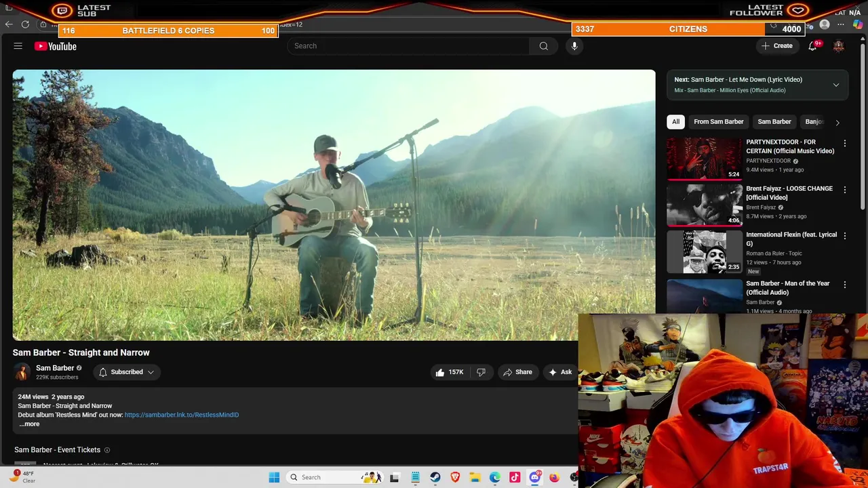Reload the page in the browser

tap(25, 24)
